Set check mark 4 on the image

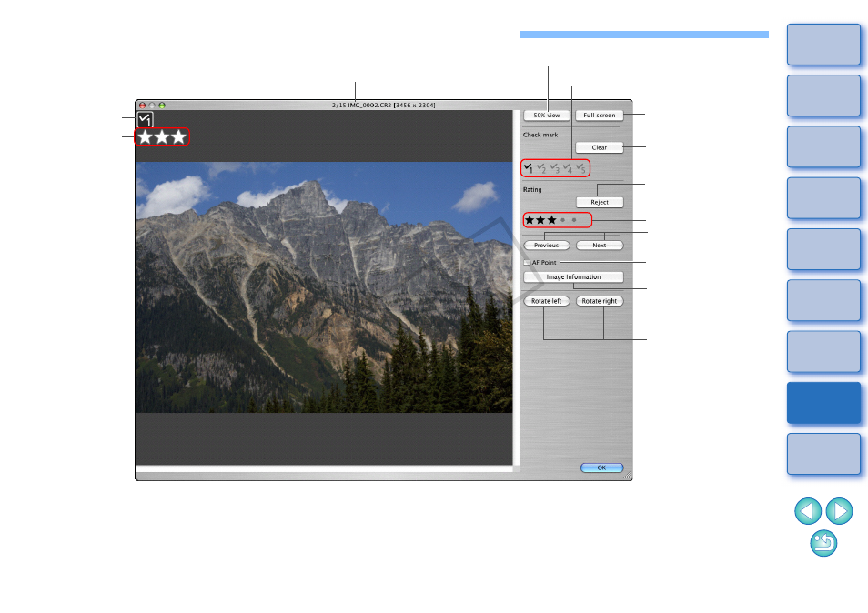coord(568,167)
